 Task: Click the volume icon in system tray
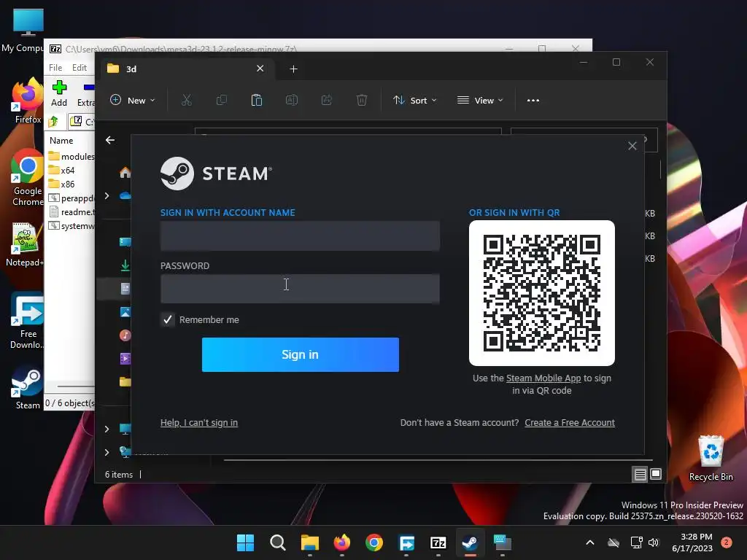click(x=654, y=542)
